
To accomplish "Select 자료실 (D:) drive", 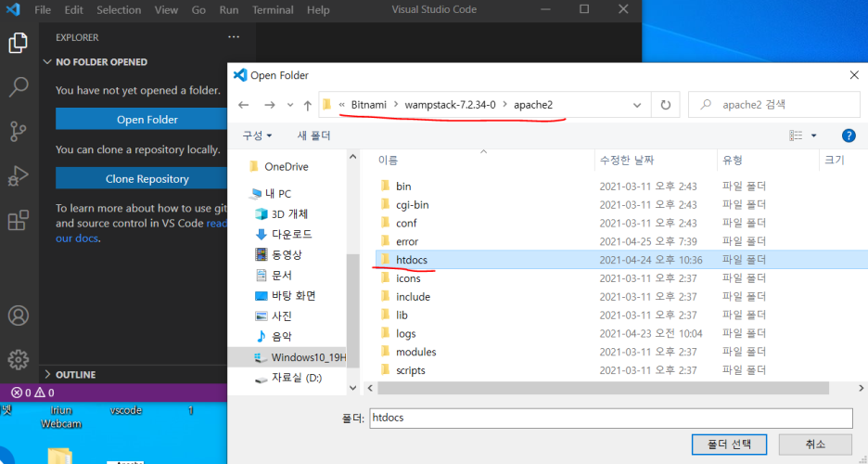I will [x=296, y=379].
